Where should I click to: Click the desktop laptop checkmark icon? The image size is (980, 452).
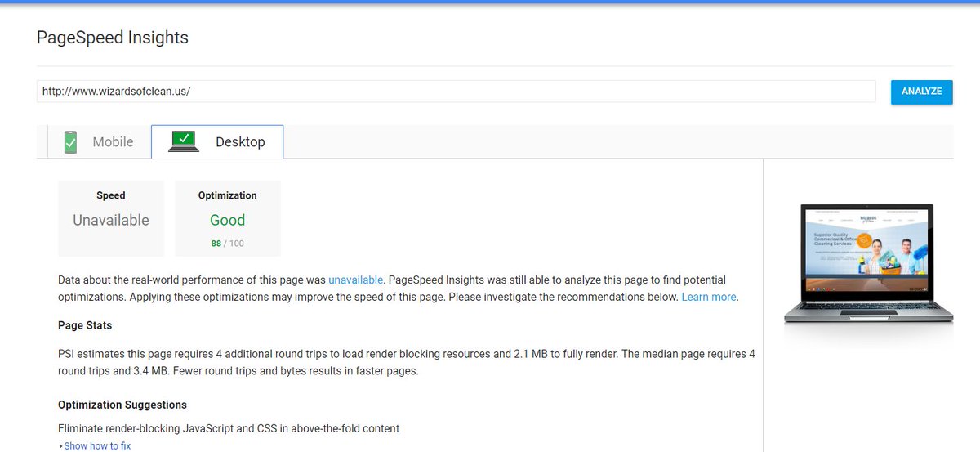click(x=185, y=141)
